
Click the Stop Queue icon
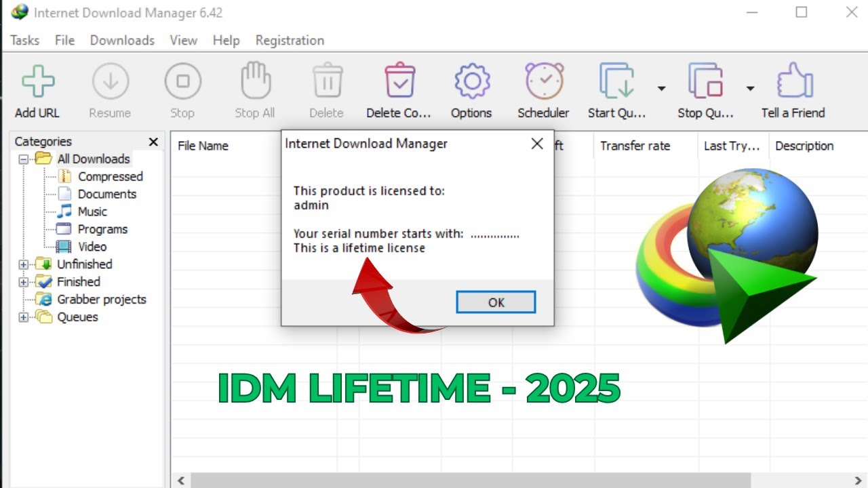point(706,81)
